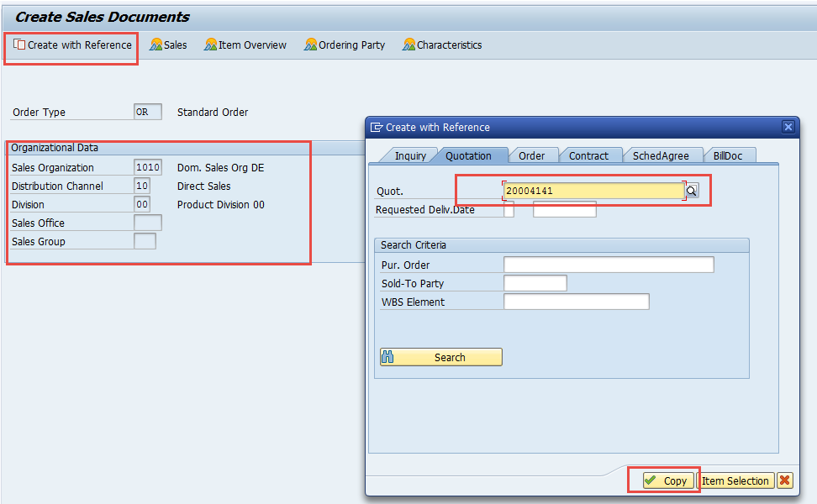Select the Quotation tab
This screenshot has height=504, width=817.
coord(468,155)
